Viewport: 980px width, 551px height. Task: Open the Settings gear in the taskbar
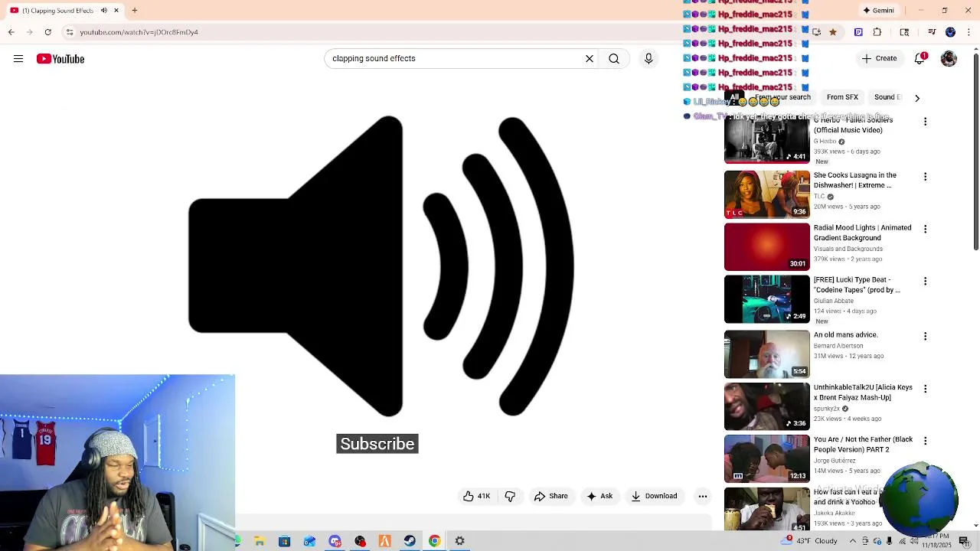pos(459,541)
